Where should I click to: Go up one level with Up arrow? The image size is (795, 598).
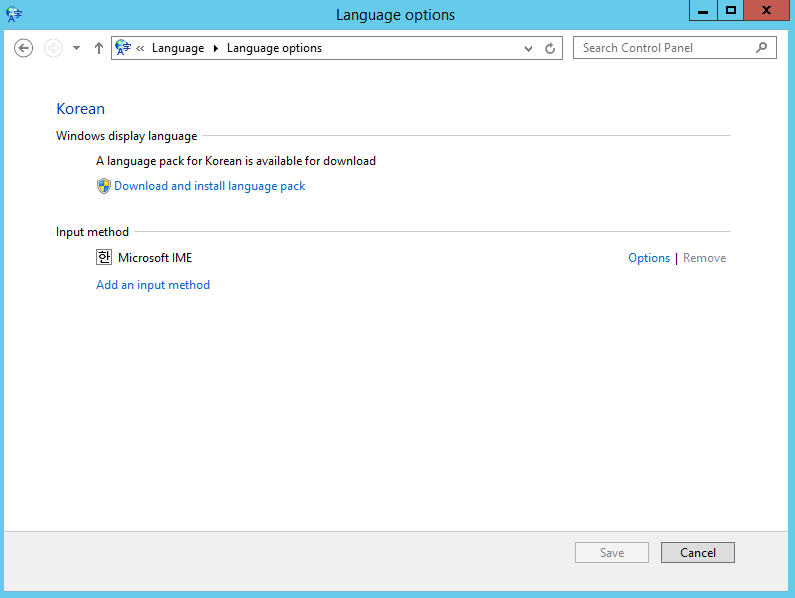(x=99, y=48)
